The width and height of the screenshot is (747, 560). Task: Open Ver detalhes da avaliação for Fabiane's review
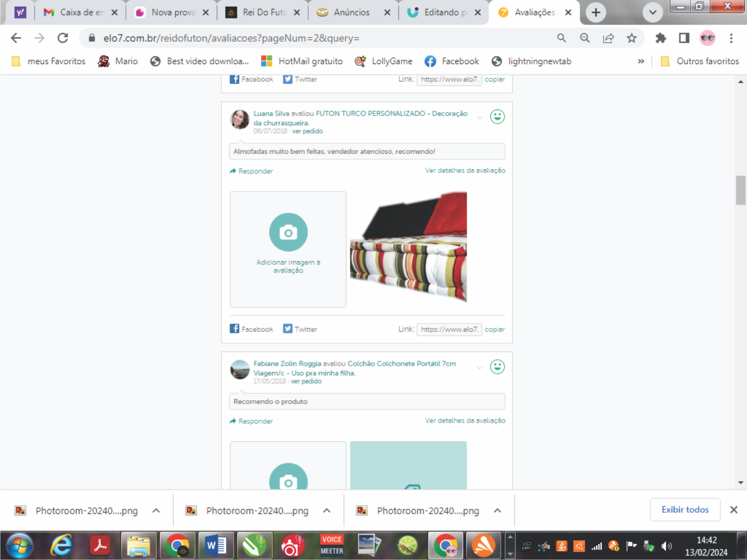[x=465, y=421]
